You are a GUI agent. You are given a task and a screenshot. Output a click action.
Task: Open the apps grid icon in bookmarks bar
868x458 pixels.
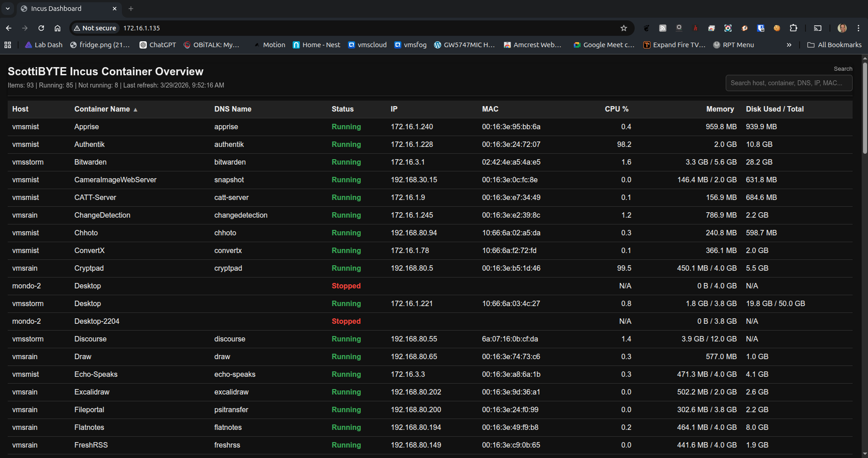[8, 45]
